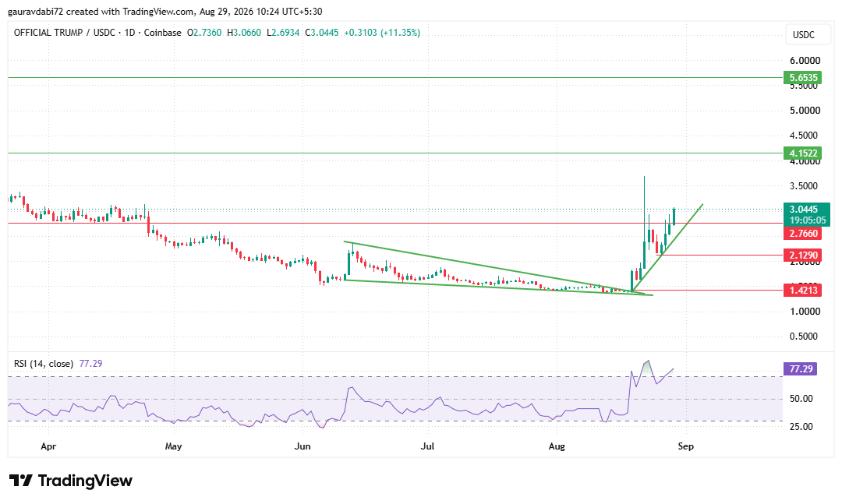Click the 5.0000 price axis tick
The height and width of the screenshot is (504, 842).
pyautogui.click(x=805, y=111)
